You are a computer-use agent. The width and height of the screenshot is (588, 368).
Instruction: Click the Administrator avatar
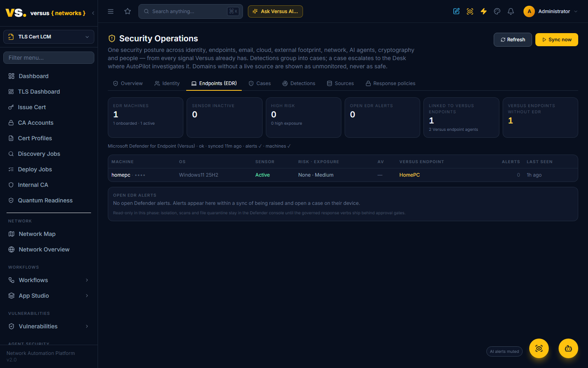[529, 11]
